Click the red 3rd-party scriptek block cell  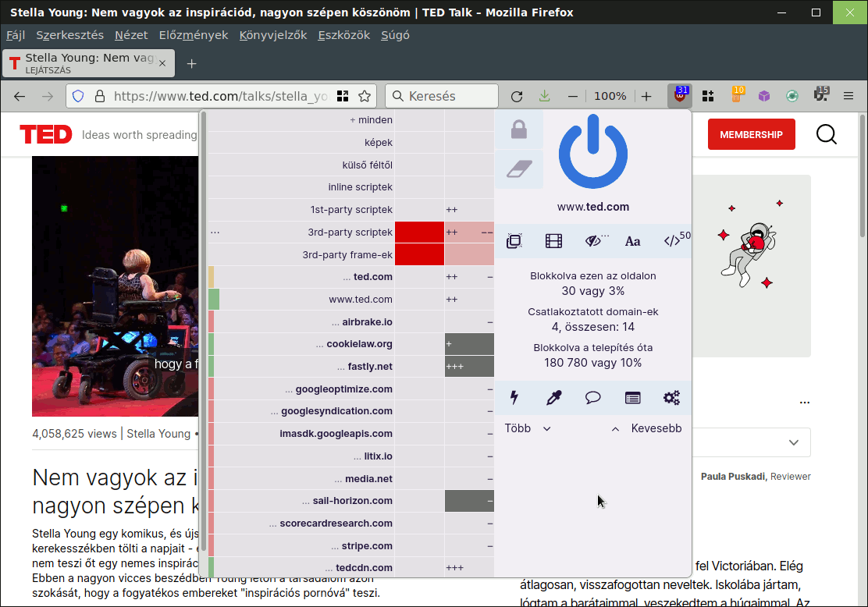click(x=419, y=233)
